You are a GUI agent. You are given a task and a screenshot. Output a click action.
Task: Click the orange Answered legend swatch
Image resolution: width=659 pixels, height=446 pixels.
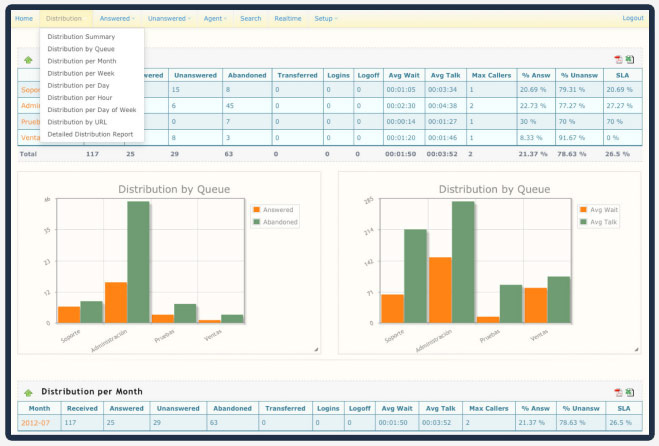(255, 210)
